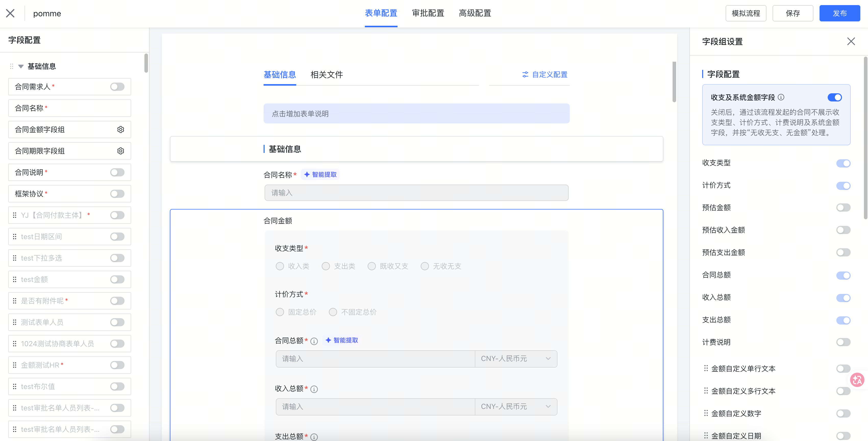The image size is (868, 441).
Task: Open currency dropdown for 合同总额
Action: tap(516, 359)
